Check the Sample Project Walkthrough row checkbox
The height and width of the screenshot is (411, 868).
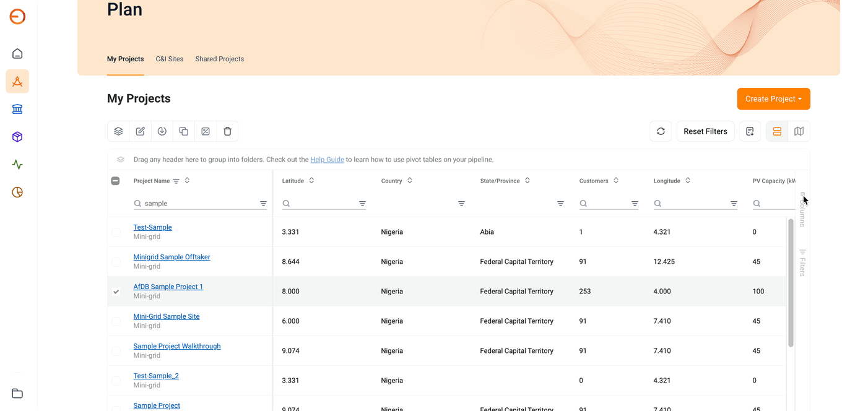point(116,351)
